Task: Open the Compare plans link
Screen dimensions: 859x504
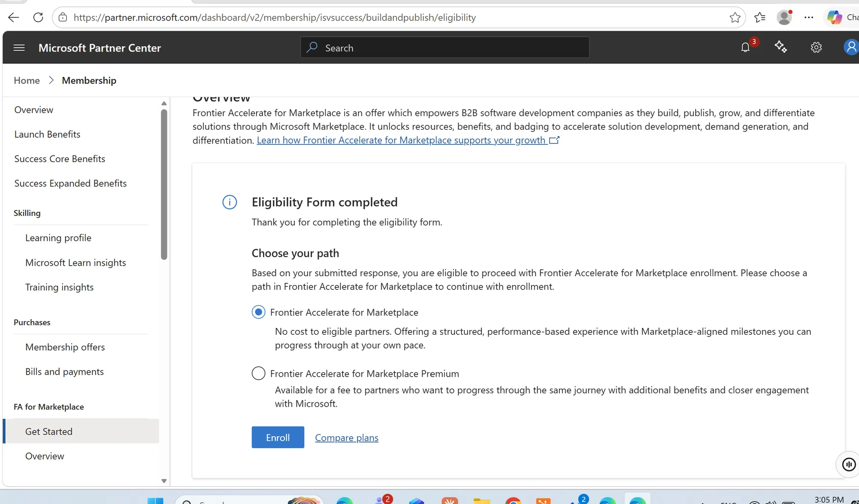Action: [346, 438]
